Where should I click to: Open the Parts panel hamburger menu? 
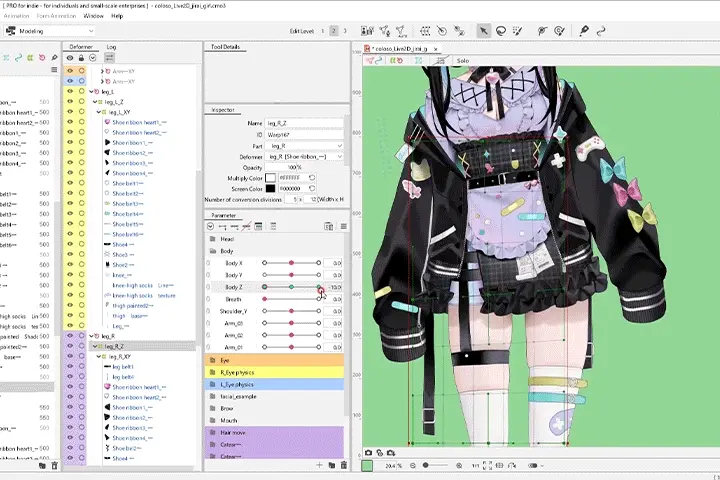point(54,69)
